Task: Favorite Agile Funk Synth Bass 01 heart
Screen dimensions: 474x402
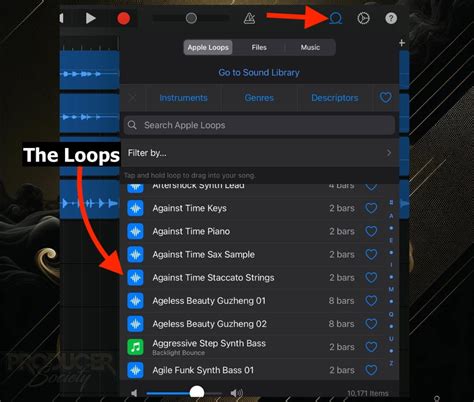Action: click(x=371, y=370)
